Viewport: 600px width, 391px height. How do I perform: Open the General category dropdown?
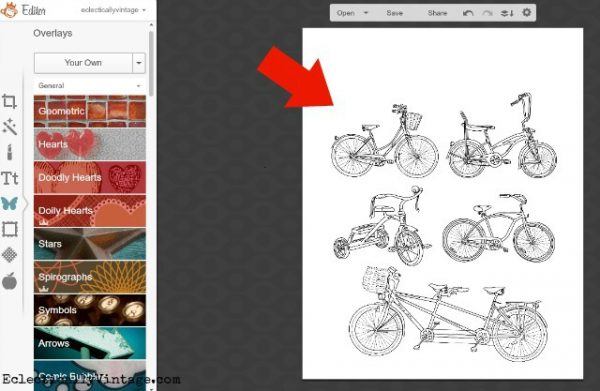point(90,86)
